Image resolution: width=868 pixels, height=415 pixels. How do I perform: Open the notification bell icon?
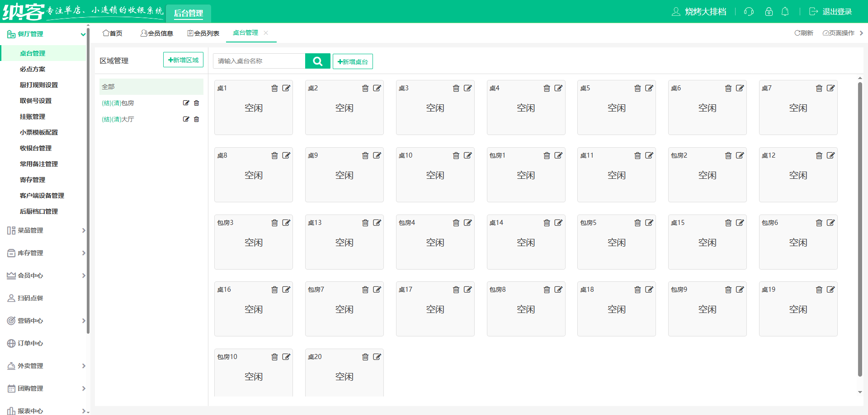[x=785, y=12]
